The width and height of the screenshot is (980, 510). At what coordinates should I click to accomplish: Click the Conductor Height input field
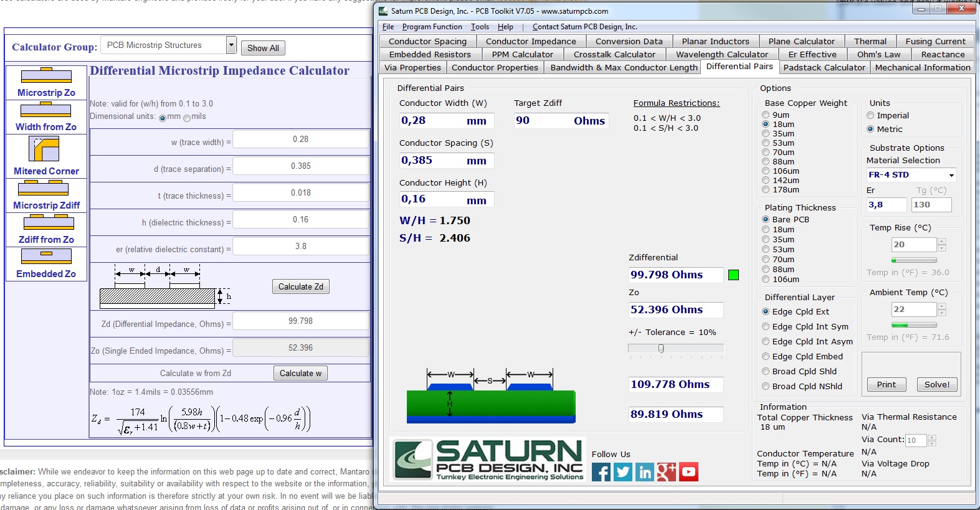tap(447, 199)
